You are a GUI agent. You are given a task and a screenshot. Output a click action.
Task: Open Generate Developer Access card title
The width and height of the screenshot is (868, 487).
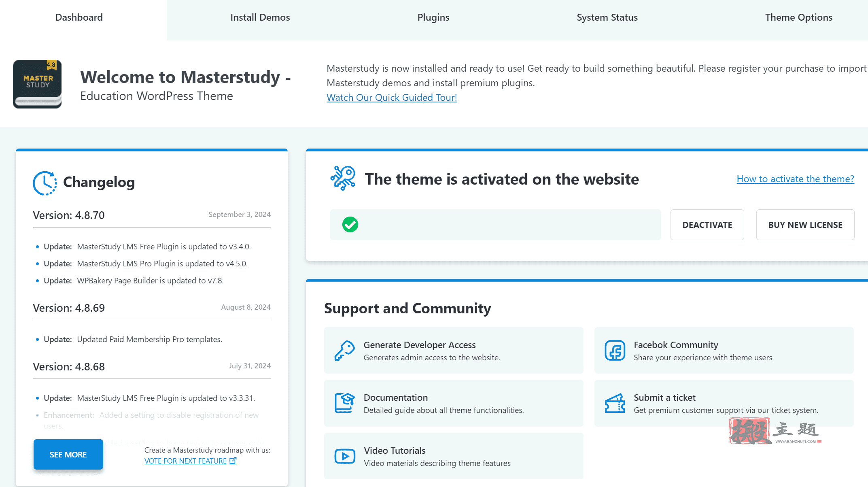(420, 345)
